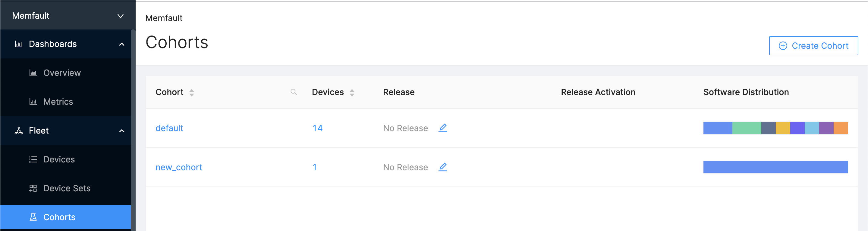Click the green segment in the default distribution bar
Image resolution: width=868 pixels, height=231 pixels.
pyautogui.click(x=746, y=128)
